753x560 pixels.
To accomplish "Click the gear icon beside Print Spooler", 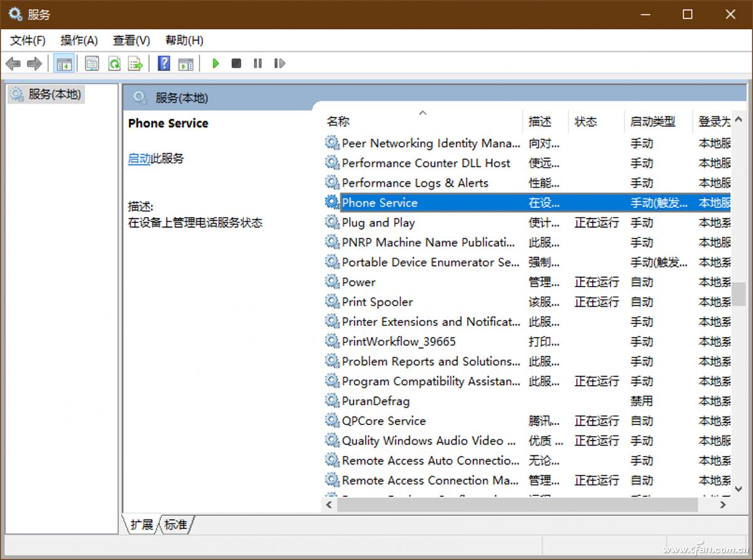I will [x=332, y=301].
